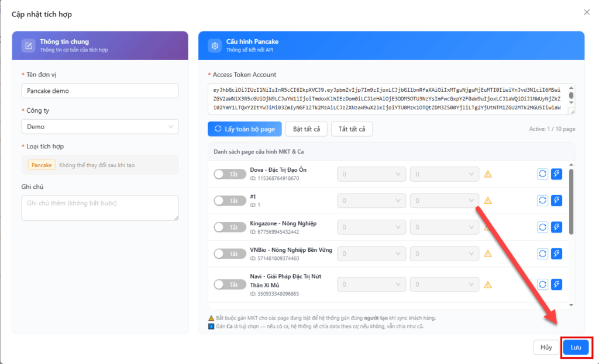The width and height of the screenshot is (599, 364).
Task: Enable the Kingazone - Nông Nghiệp page switch
Action: point(229,227)
